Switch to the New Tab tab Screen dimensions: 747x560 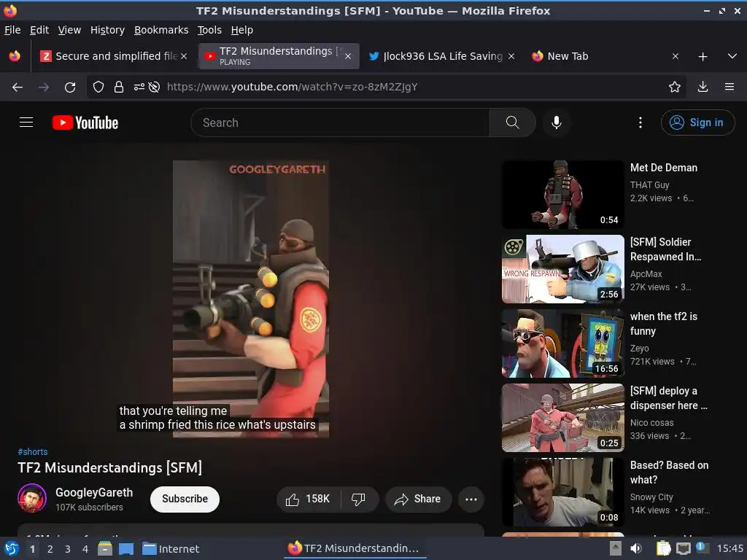605,56
